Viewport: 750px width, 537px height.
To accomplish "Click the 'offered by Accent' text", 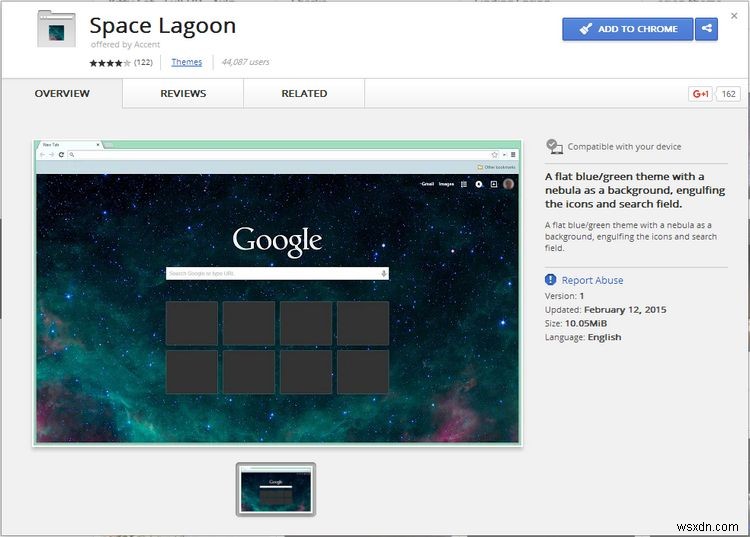I will [x=125, y=44].
